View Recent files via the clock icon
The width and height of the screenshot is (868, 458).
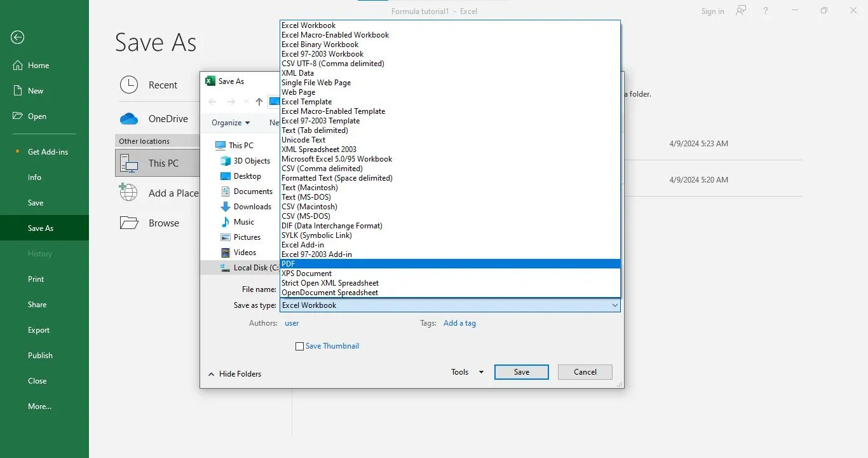click(x=129, y=85)
